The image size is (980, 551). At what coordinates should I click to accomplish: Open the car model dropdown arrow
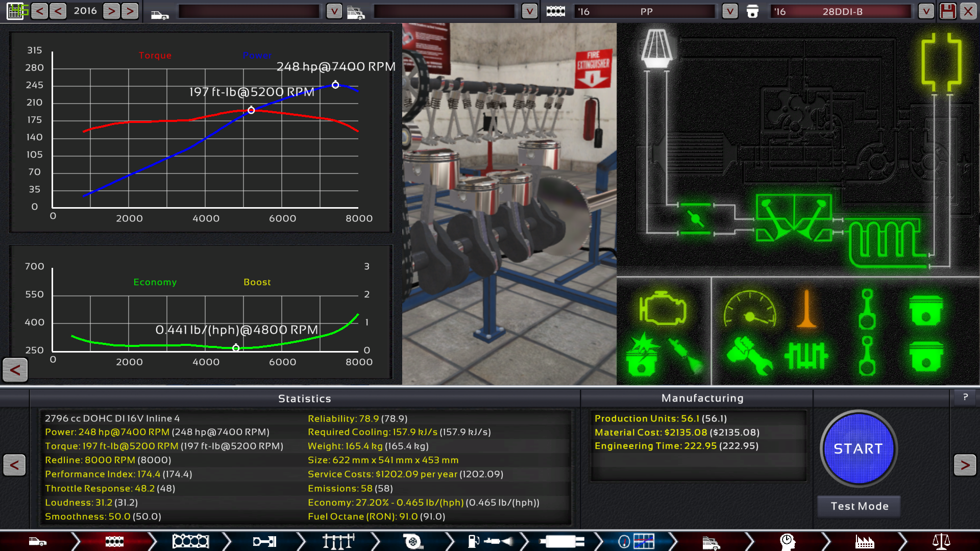[x=334, y=11]
